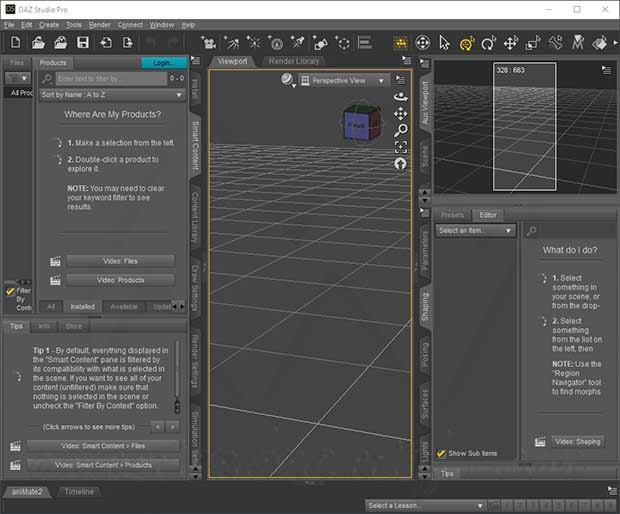Screen dimensions: 620x514
Task: Open the Files tab in Smart Content
Action: click(17, 62)
